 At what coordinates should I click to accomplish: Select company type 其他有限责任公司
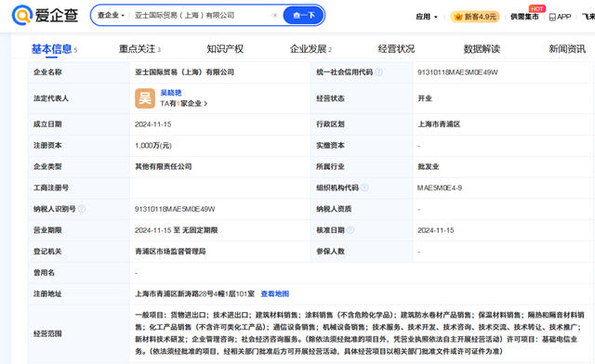(x=164, y=166)
